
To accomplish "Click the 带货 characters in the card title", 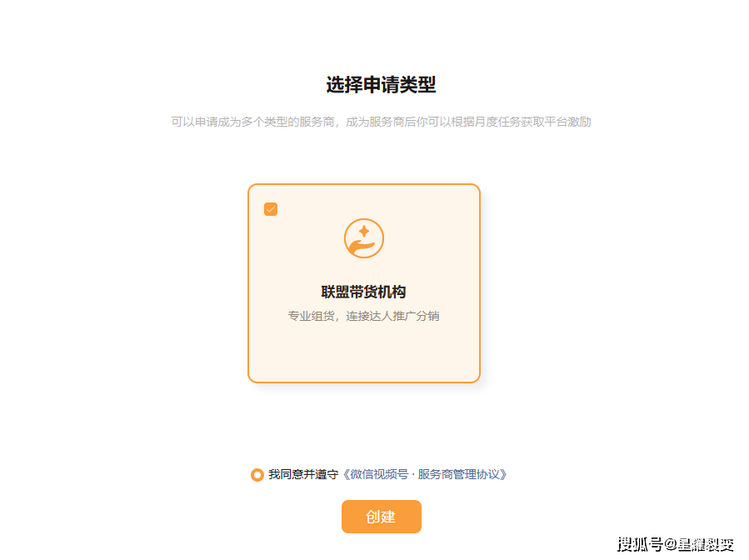I will tap(363, 292).
